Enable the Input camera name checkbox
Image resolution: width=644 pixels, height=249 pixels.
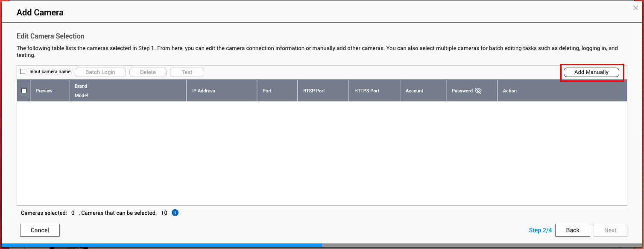pyautogui.click(x=23, y=72)
